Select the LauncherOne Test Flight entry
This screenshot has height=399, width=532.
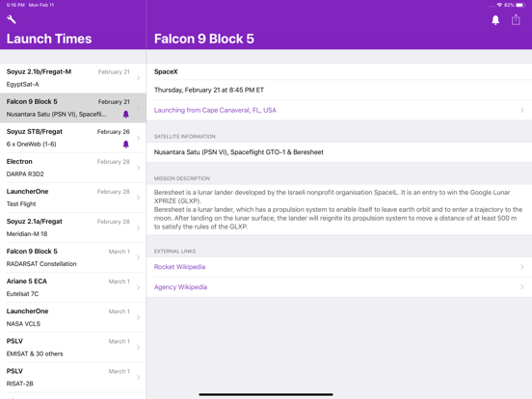[73, 198]
